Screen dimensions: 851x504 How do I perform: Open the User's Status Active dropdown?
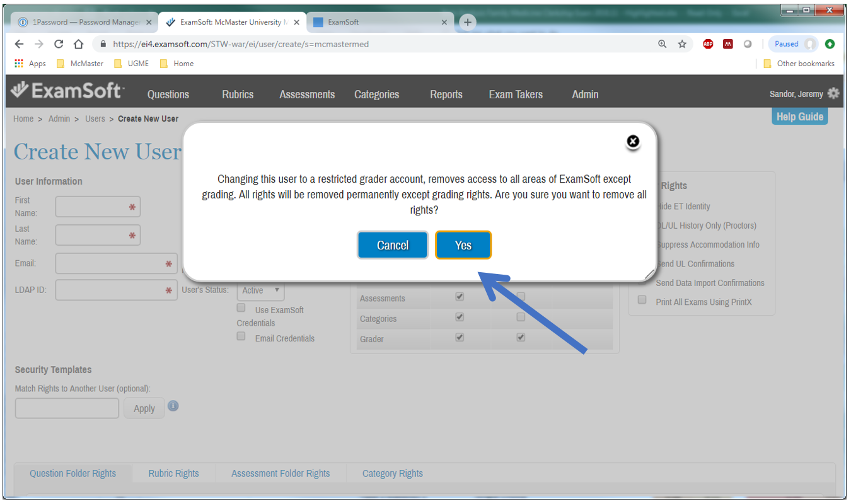(261, 290)
